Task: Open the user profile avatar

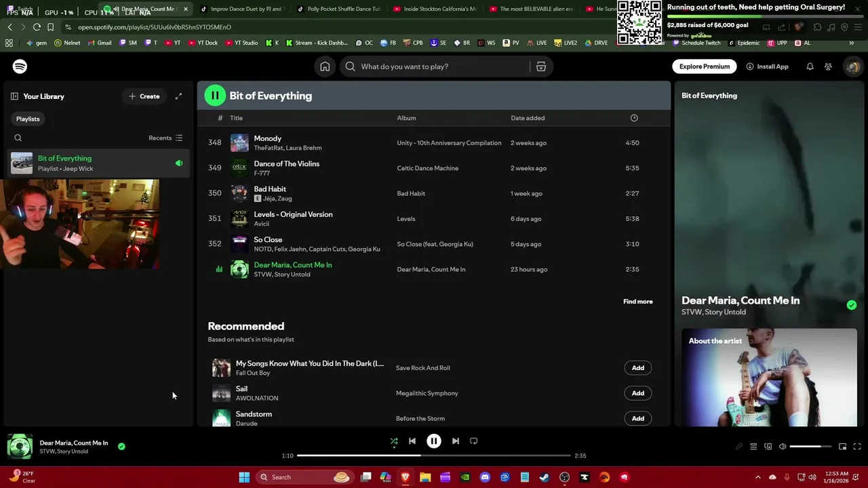Action: tap(853, 66)
